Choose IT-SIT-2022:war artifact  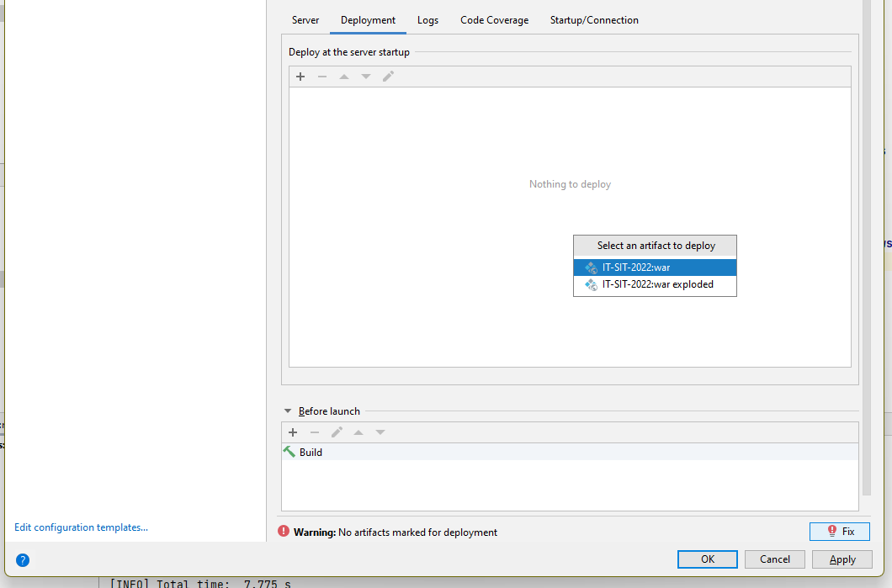[655, 268]
